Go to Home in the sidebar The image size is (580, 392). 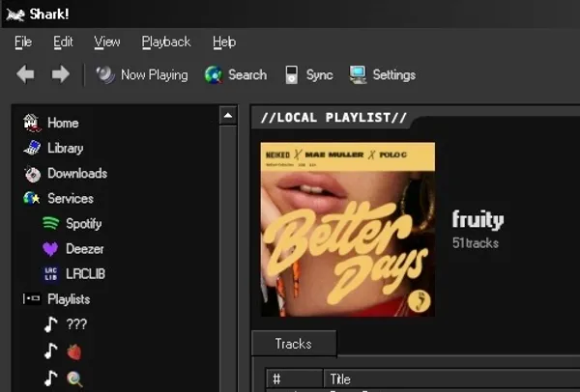[x=62, y=123]
